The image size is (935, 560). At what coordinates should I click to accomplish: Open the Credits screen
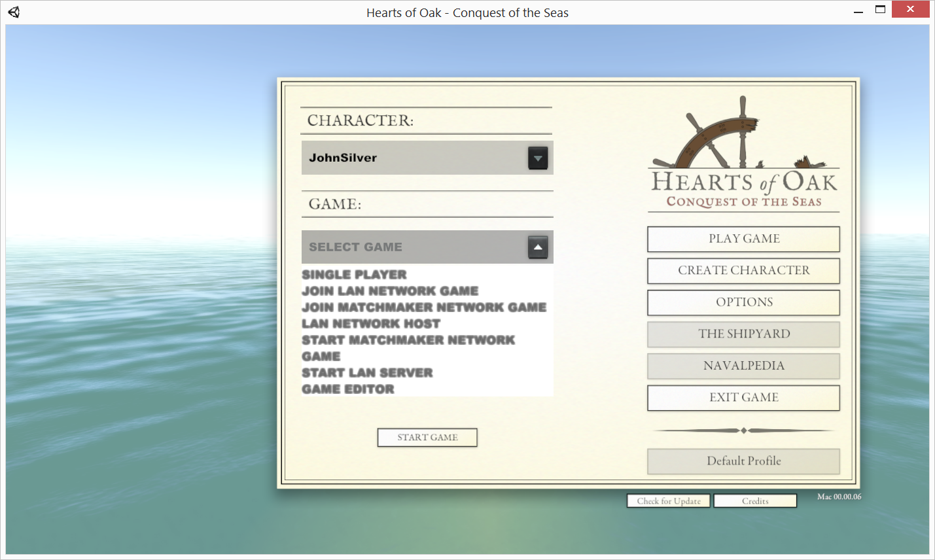click(x=755, y=501)
